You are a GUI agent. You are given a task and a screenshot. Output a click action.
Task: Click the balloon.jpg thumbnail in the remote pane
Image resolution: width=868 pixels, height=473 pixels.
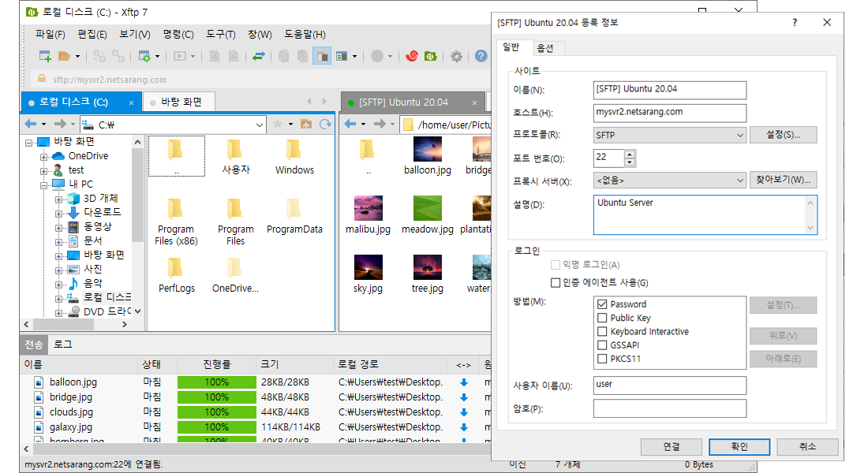[x=428, y=150]
